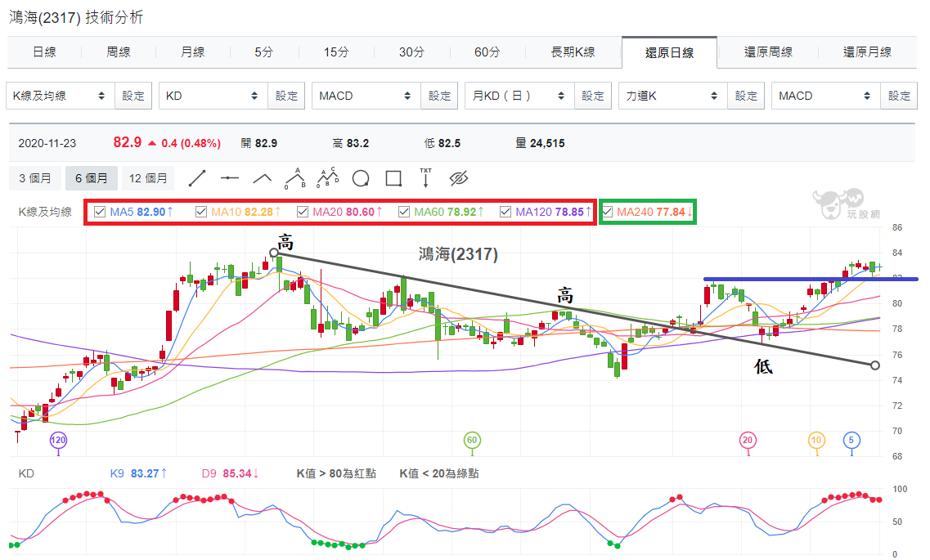Select the 12 個月 time range
Image resolution: width=930 pixels, height=560 pixels.
tap(148, 178)
